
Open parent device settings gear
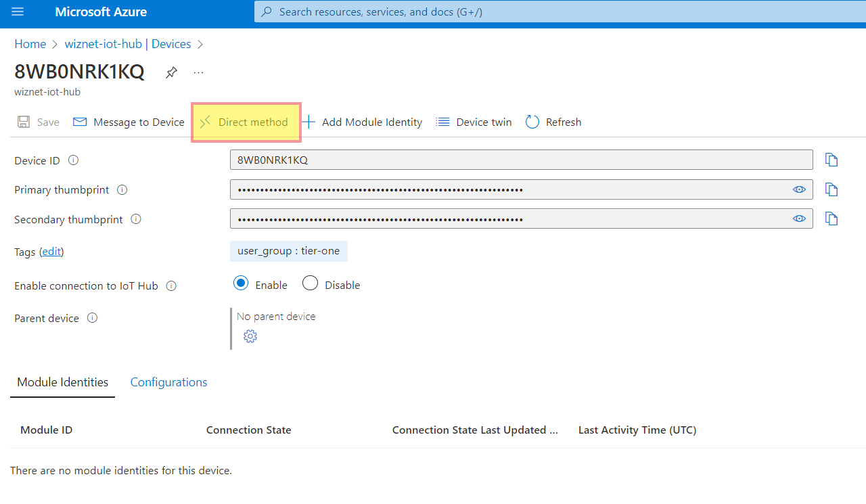pos(250,336)
